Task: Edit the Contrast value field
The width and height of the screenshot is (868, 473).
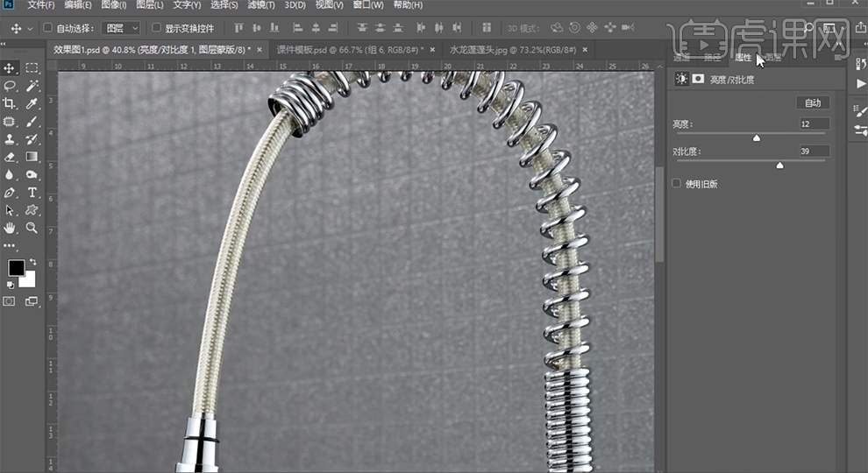Action: [814, 151]
